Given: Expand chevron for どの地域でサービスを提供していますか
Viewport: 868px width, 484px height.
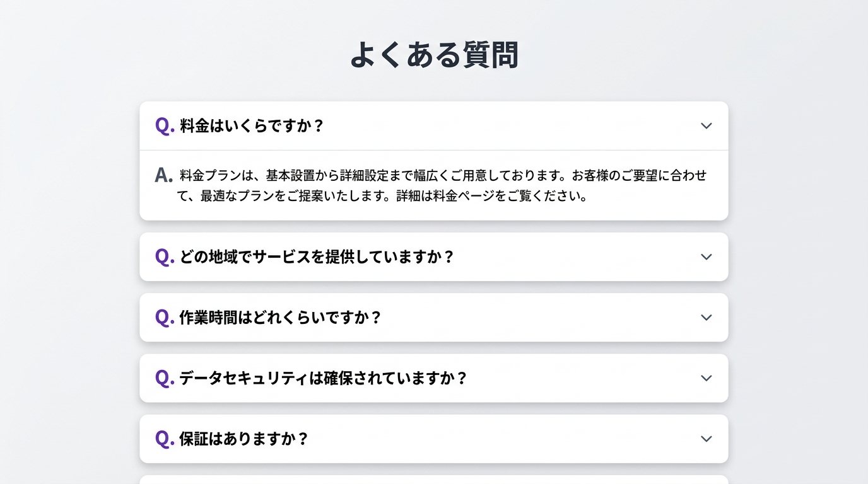Looking at the screenshot, I should click(x=706, y=257).
